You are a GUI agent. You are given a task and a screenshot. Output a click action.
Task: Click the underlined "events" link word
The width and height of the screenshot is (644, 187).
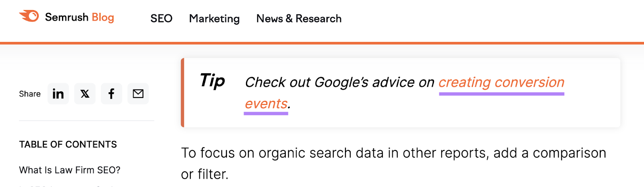pos(266,104)
